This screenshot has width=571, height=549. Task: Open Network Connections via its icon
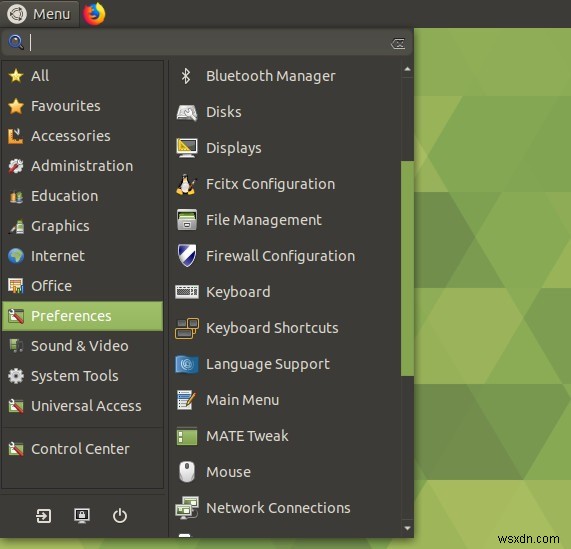[187, 507]
